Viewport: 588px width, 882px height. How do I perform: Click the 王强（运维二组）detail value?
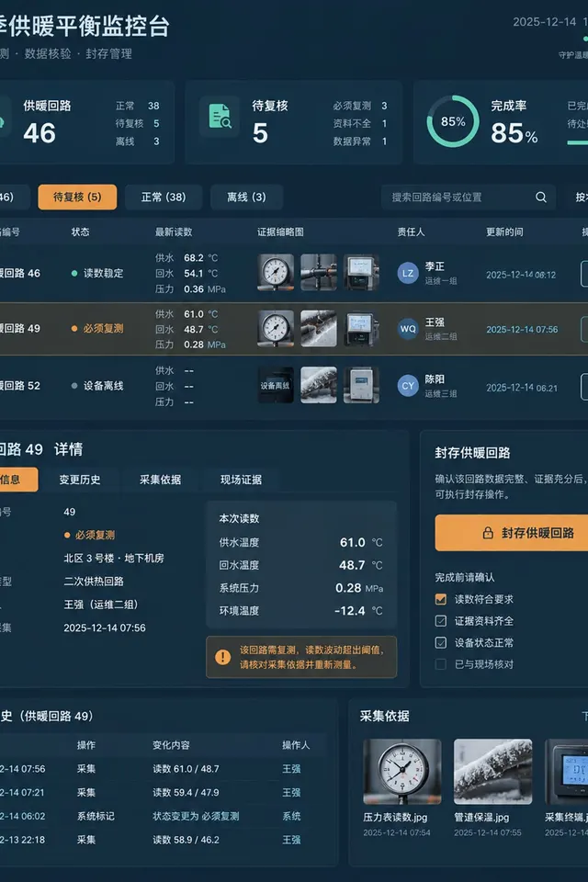click(101, 605)
